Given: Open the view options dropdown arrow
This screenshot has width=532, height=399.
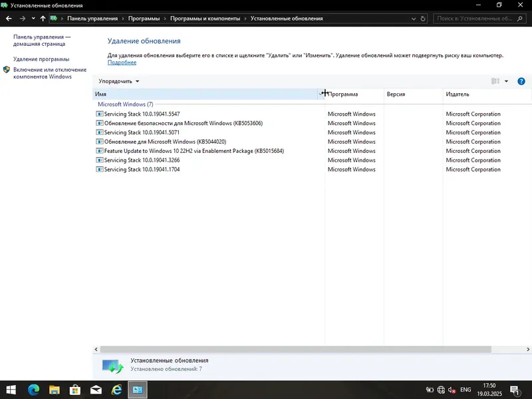Looking at the screenshot, I should [x=506, y=81].
